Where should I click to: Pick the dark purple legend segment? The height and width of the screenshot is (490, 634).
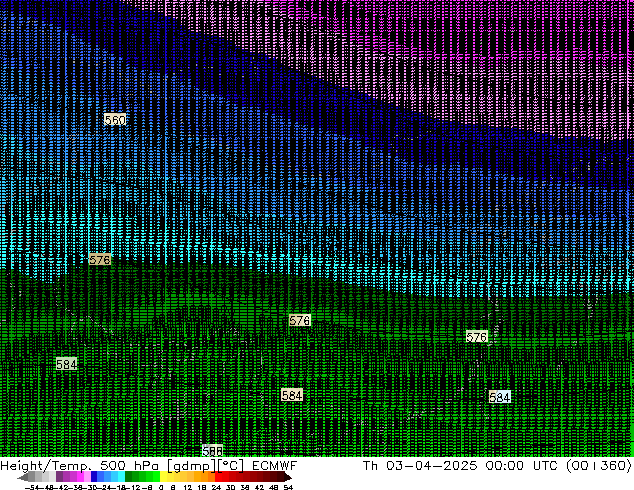59,476
